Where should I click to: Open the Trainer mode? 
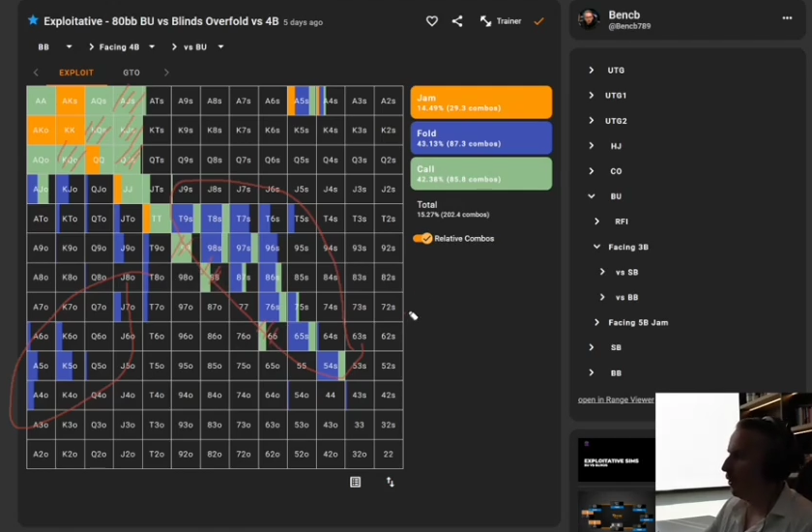click(x=501, y=21)
